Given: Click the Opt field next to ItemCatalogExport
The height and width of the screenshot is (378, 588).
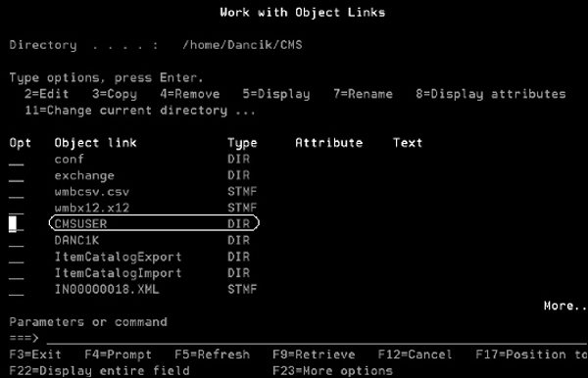Looking at the screenshot, I should point(17,257).
